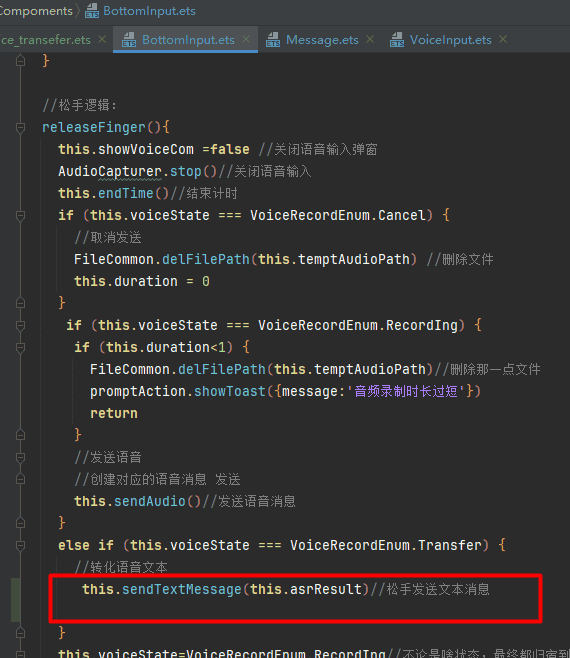Click the BottomInput.ets breadcrumb item
Viewport: 570px width, 658px height.
coord(149,11)
